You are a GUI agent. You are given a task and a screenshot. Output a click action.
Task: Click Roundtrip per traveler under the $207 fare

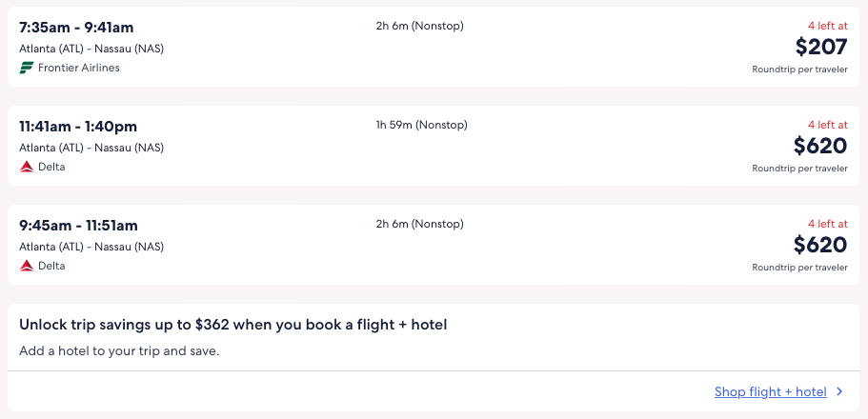click(799, 69)
